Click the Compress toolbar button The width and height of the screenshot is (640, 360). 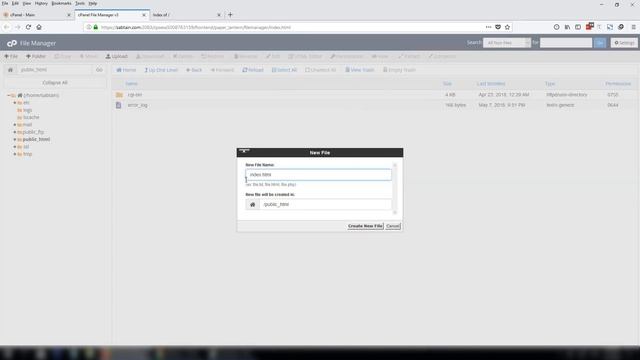[442, 56]
